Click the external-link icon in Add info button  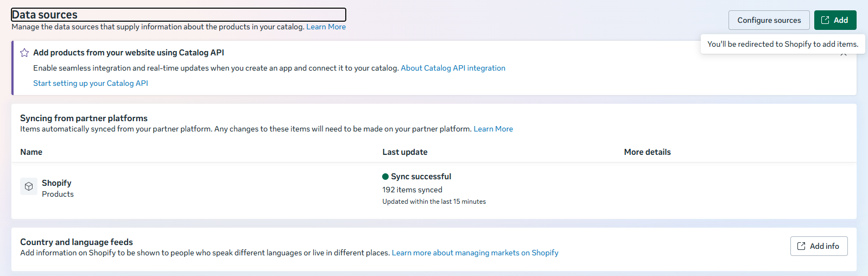click(801, 246)
